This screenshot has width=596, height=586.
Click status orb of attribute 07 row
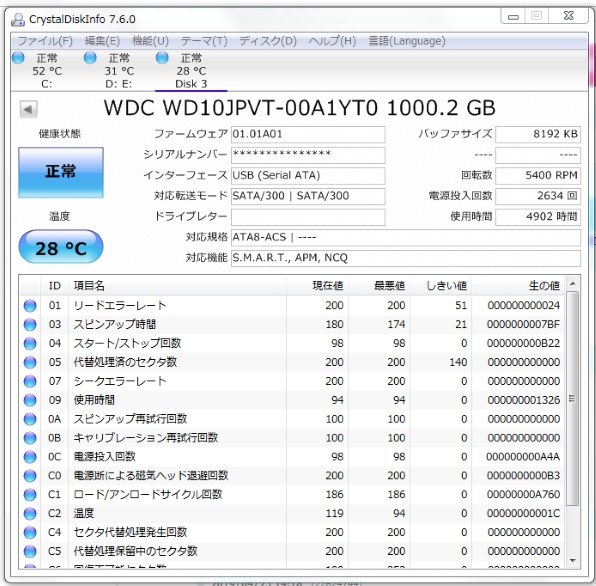30,381
